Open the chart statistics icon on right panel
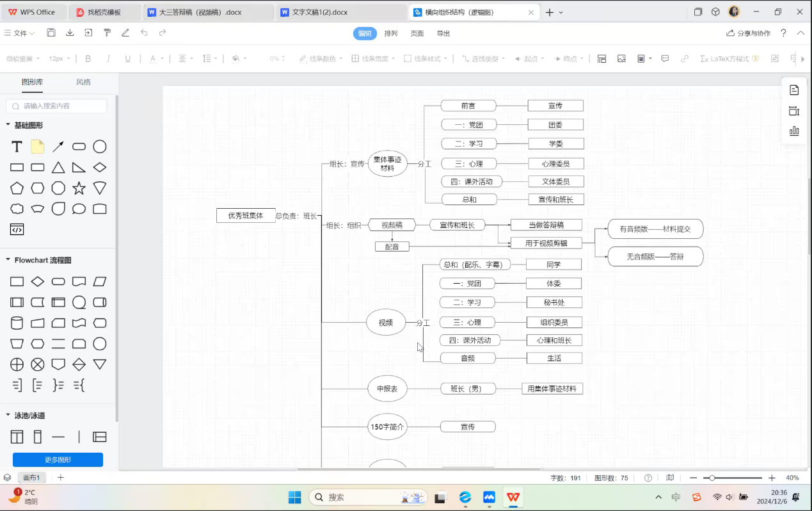Image resolution: width=812 pixels, height=511 pixels. pos(794,131)
